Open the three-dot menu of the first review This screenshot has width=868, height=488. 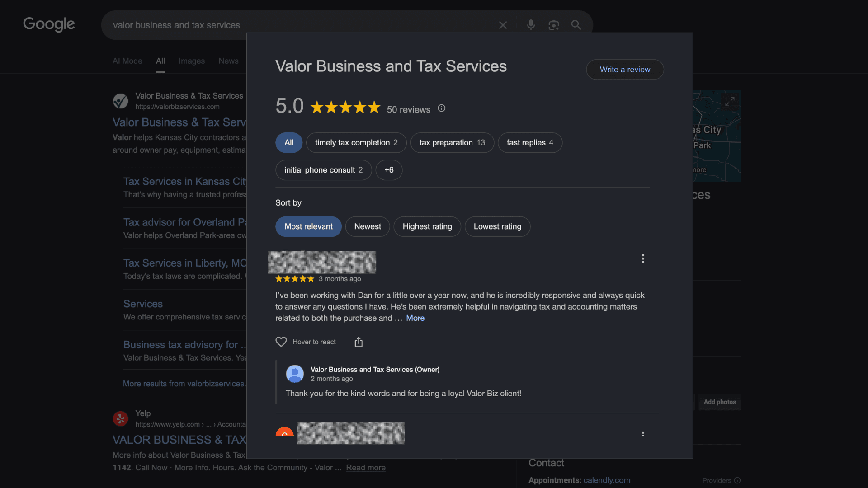pyautogui.click(x=643, y=258)
